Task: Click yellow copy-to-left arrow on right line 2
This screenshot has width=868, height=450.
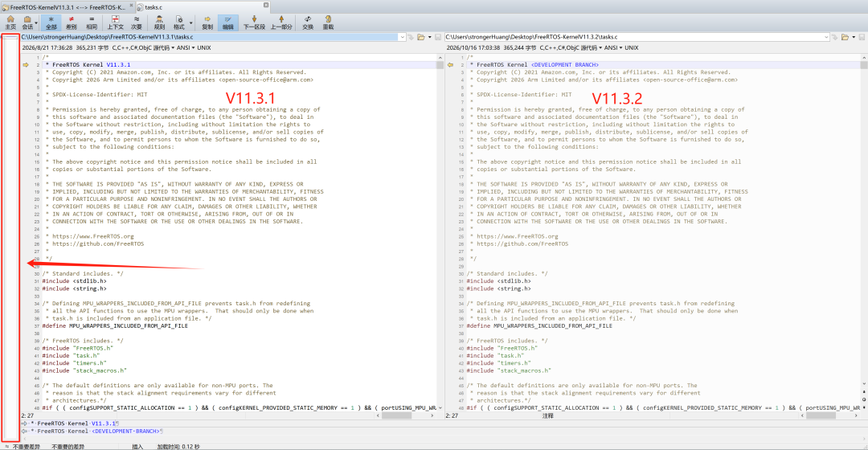Action: [450, 65]
